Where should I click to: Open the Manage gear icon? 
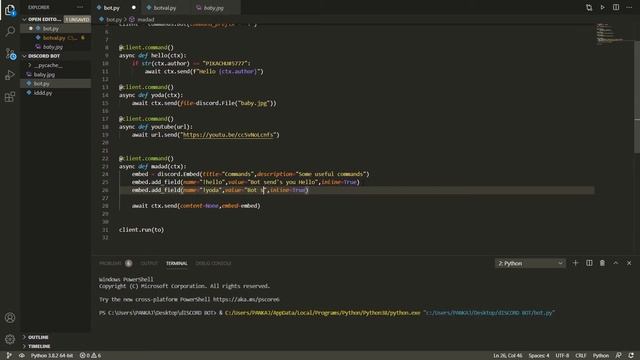[x=10, y=339]
